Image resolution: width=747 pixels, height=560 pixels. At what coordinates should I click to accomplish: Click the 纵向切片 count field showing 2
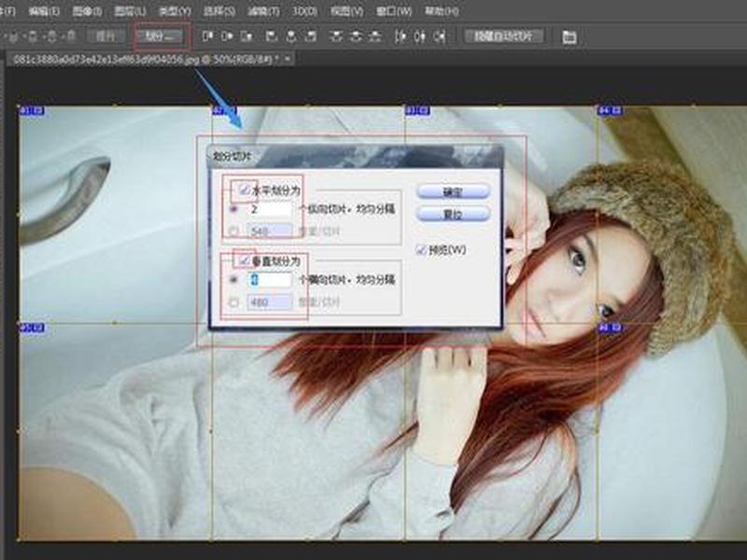click(x=270, y=209)
